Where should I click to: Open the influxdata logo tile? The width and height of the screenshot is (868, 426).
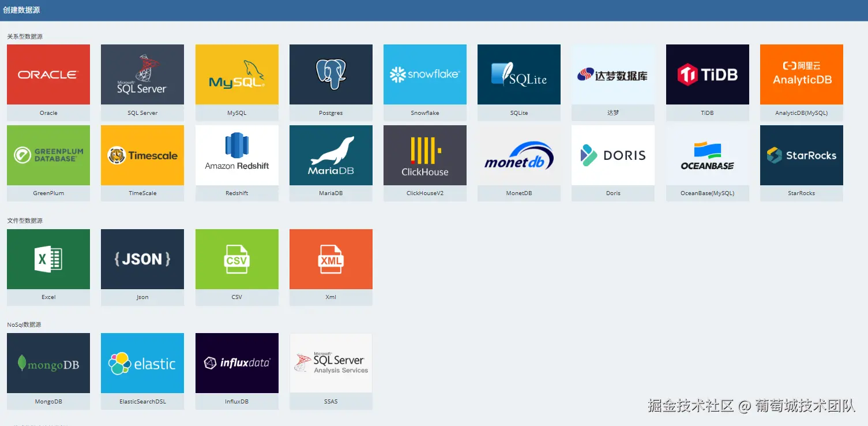[237, 363]
